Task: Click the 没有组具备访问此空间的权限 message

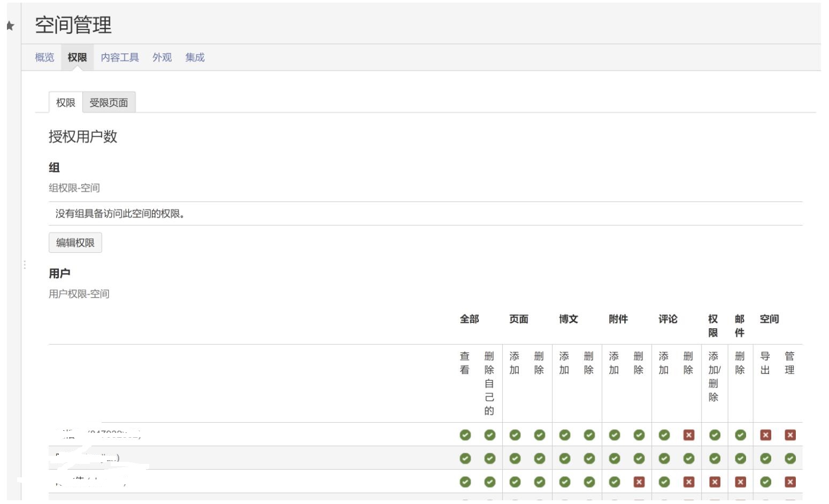Action: 120,214
